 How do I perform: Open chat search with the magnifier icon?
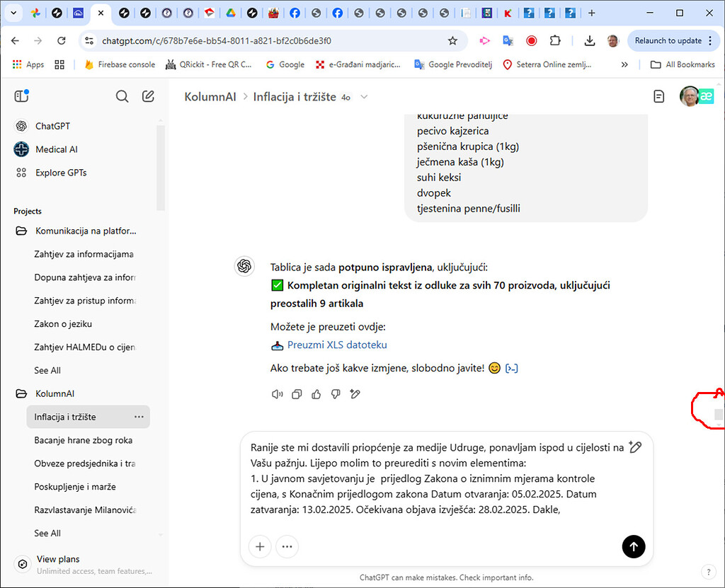tap(122, 96)
